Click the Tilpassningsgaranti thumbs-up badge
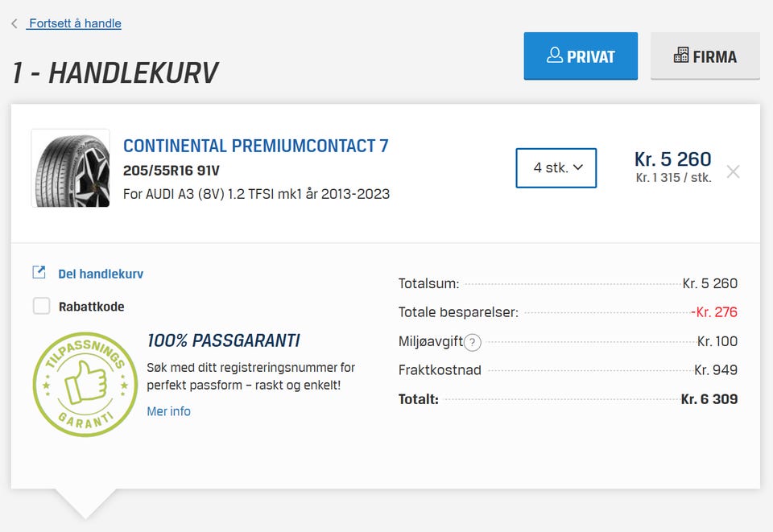Screen dimensions: 773x532 pos(85,384)
